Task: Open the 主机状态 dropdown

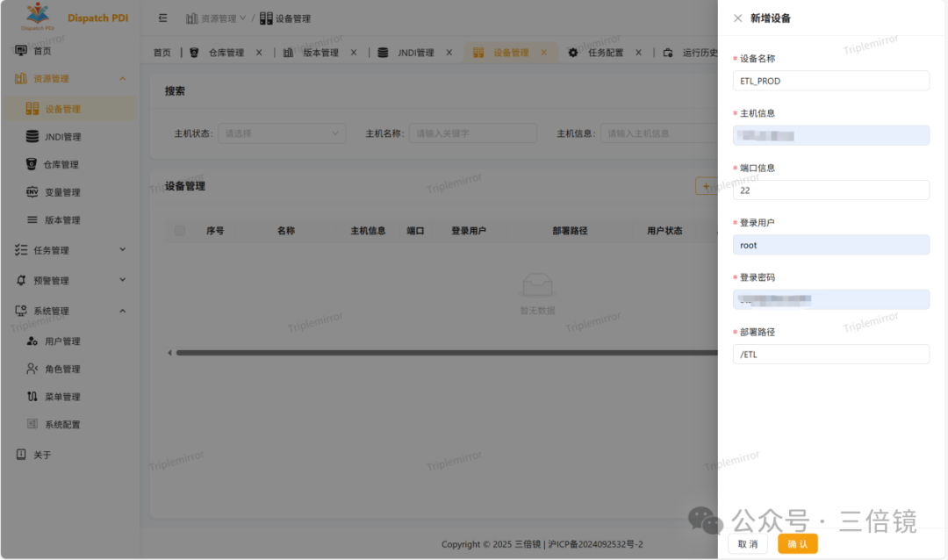Action: click(x=281, y=133)
